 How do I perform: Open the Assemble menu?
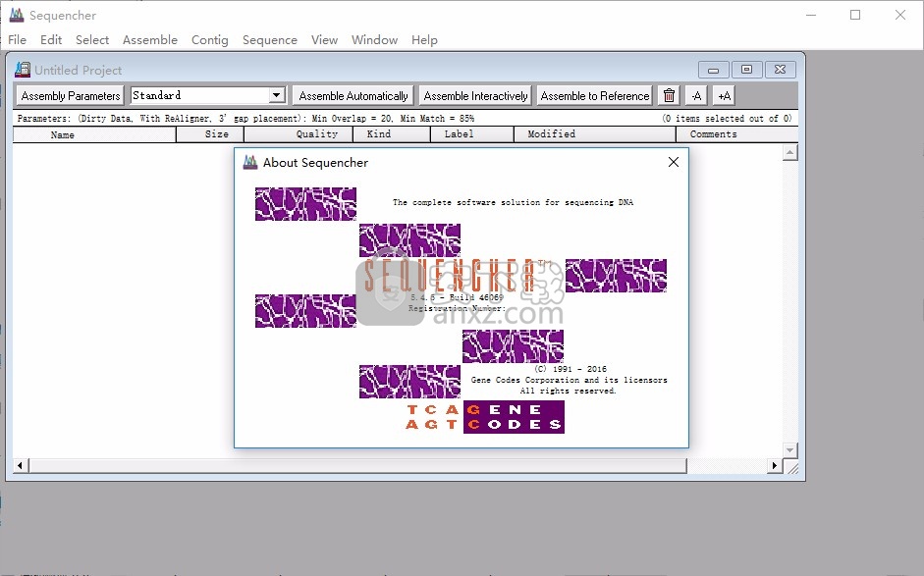click(149, 39)
